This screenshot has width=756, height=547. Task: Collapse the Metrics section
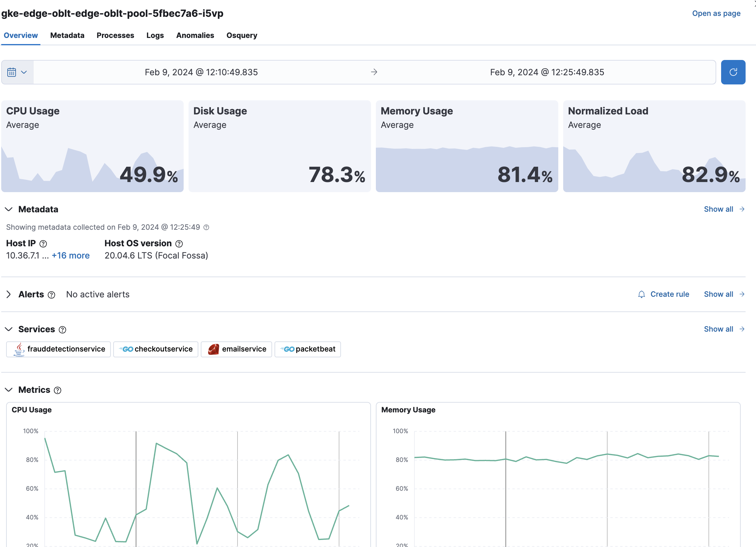9,390
